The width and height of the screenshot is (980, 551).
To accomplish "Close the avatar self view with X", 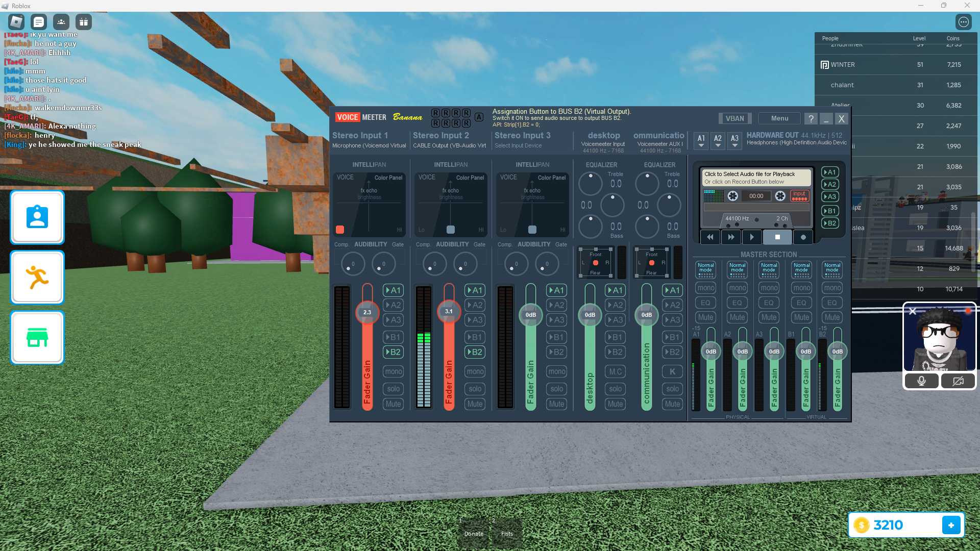I will [913, 311].
